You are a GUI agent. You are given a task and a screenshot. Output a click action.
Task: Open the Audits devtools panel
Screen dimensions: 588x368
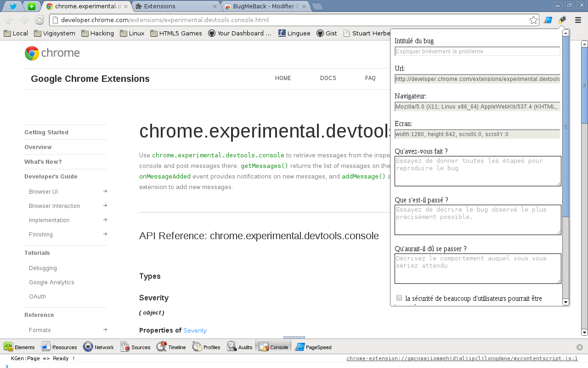point(240,347)
